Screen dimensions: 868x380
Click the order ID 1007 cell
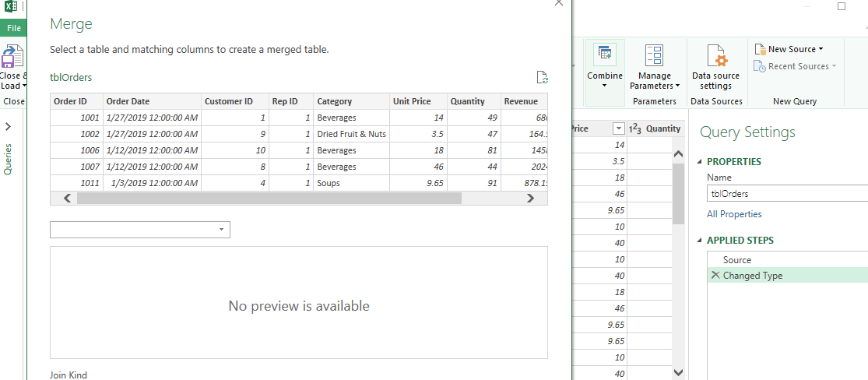point(76,167)
